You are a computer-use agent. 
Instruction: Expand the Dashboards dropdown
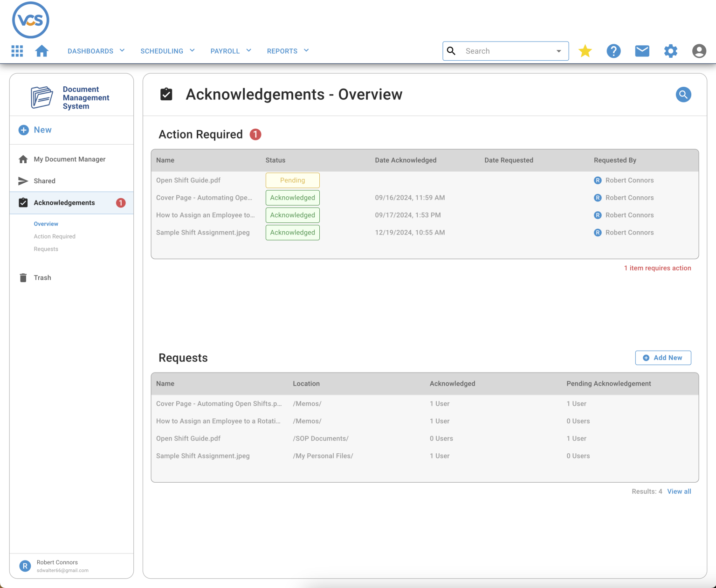coord(96,51)
